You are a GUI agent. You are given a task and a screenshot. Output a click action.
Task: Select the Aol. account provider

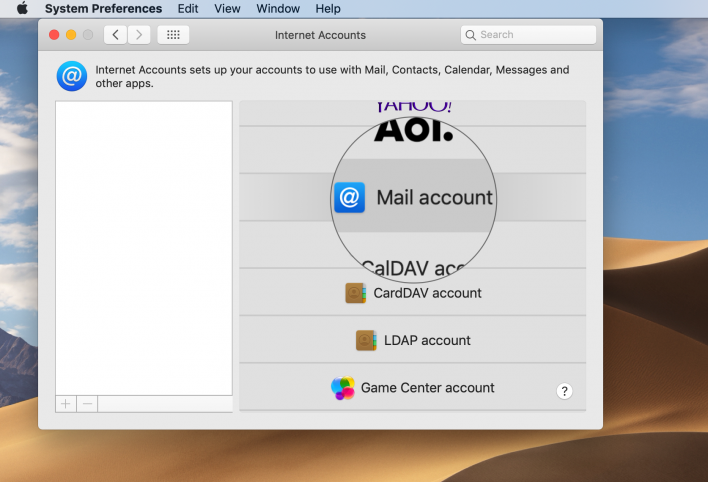coord(413,150)
